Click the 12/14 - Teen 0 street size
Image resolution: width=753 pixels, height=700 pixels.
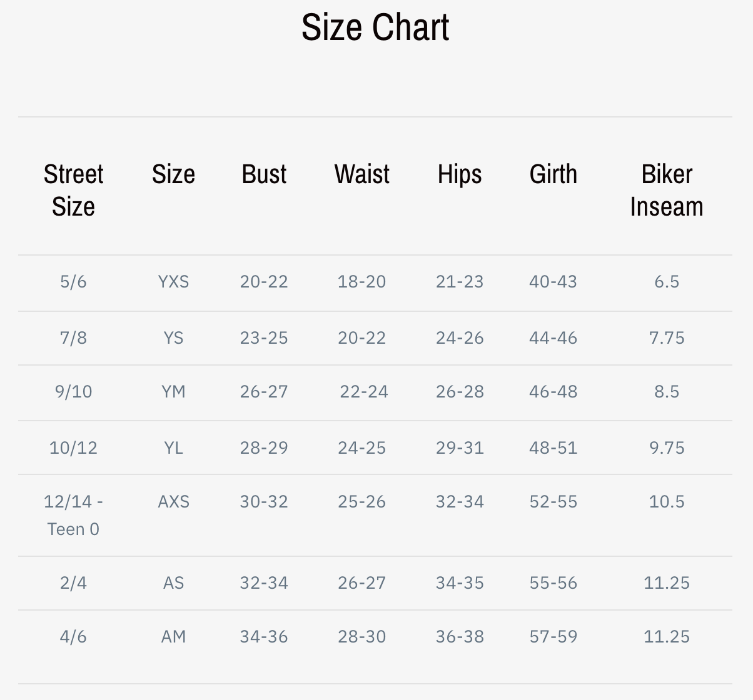(x=73, y=515)
